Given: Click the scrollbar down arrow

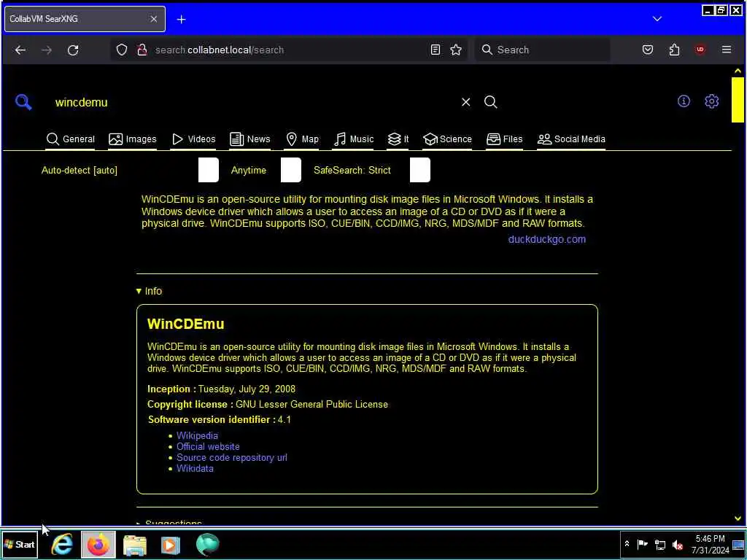Looking at the screenshot, I should [738, 518].
